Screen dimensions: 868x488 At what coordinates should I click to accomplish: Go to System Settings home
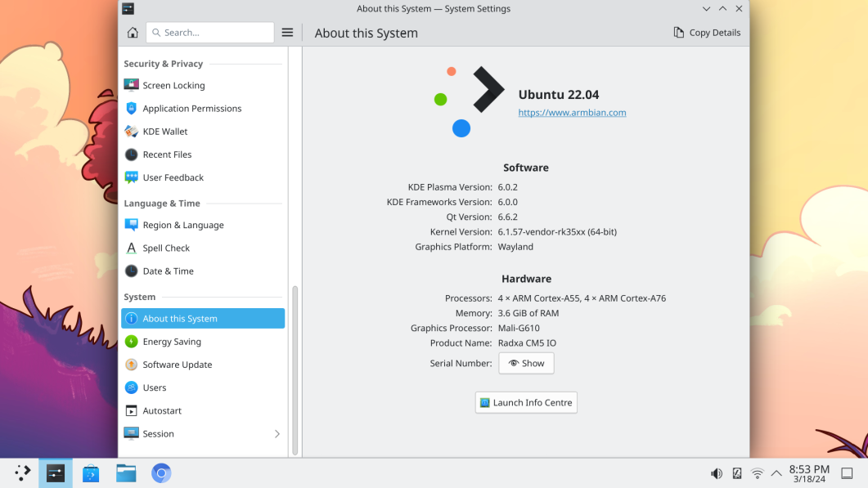(x=133, y=33)
